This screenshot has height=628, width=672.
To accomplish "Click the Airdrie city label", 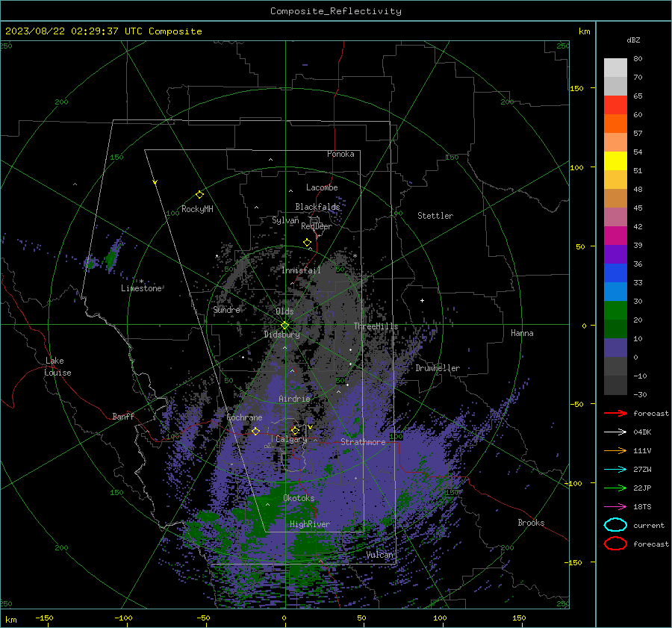I will pos(294,399).
